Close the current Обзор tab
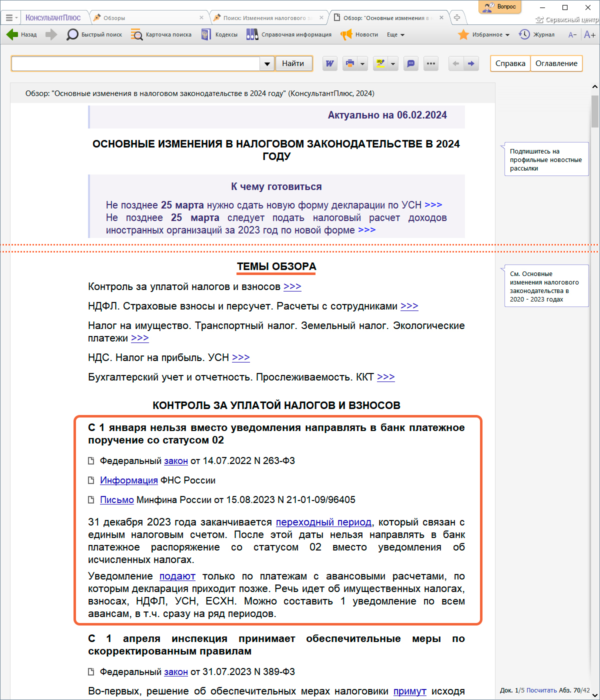Viewport: 600px width, 700px height. pyautogui.click(x=441, y=17)
